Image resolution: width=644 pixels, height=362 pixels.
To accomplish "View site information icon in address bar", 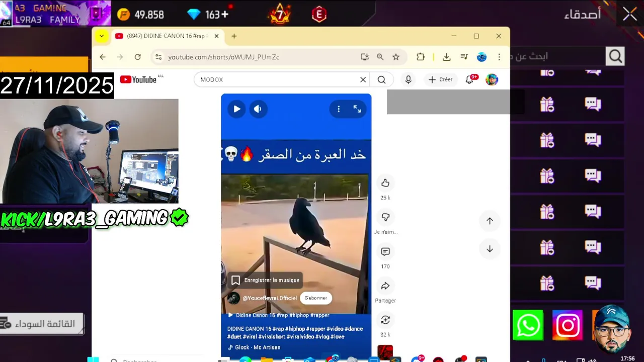I will pyautogui.click(x=158, y=57).
